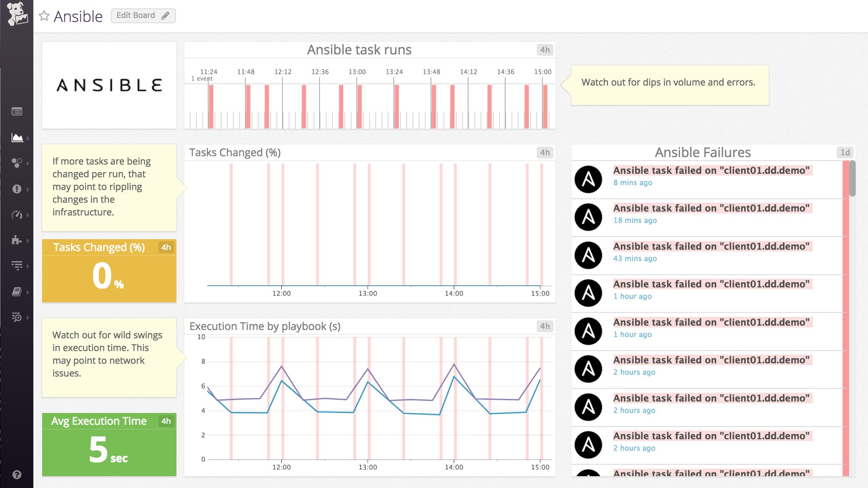Change the 4h timeframe on Ansible task runs

[x=545, y=50]
